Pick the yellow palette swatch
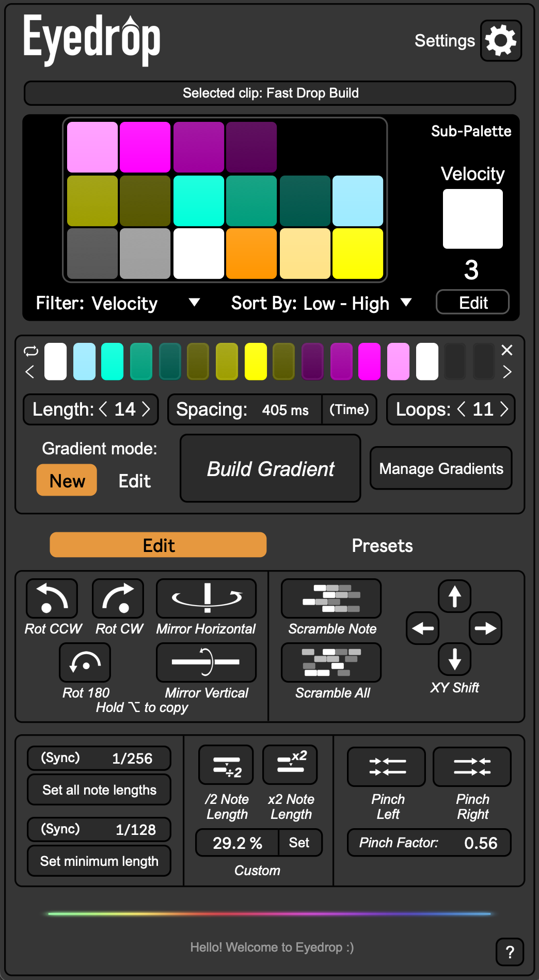Image resolution: width=539 pixels, height=980 pixels. tap(358, 254)
